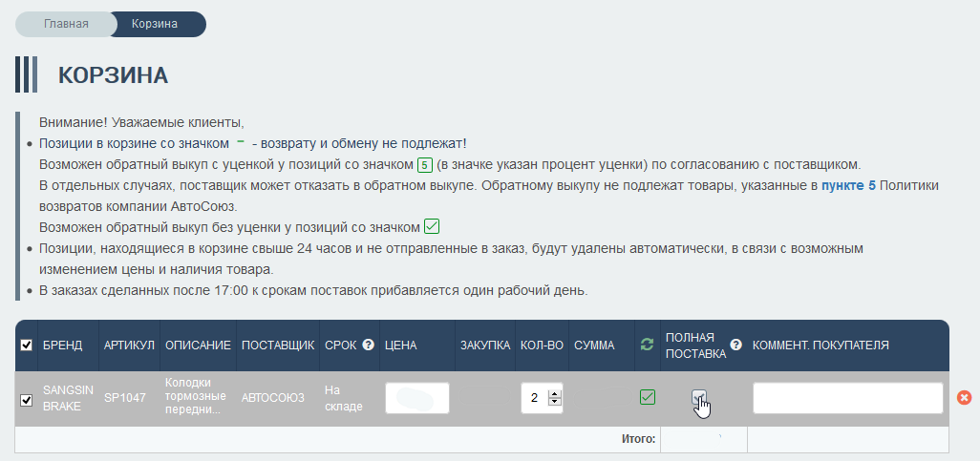Click the truncated Колодки тормозные description text
The height and width of the screenshot is (461, 980).
click(x=198, y=398)
